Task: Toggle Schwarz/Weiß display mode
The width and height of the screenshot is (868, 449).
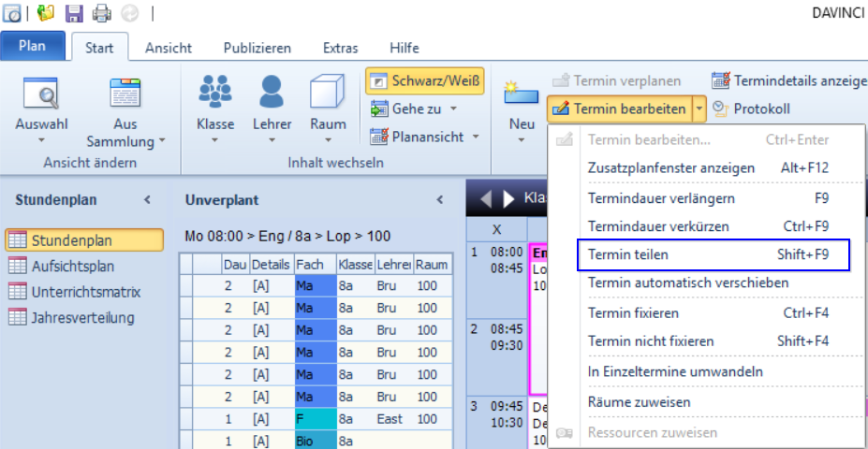Action: [x=424, y=80]
